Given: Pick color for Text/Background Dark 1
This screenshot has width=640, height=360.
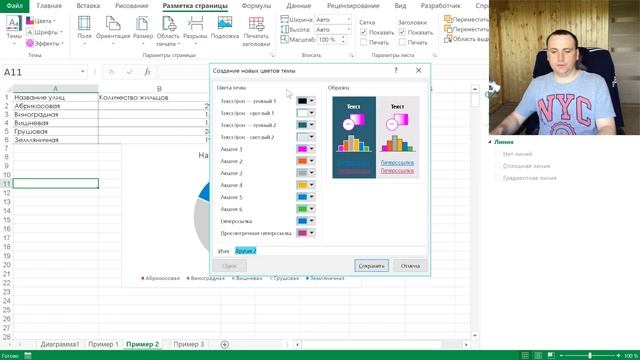Looking at the screenshot, I should pos(306,101).
